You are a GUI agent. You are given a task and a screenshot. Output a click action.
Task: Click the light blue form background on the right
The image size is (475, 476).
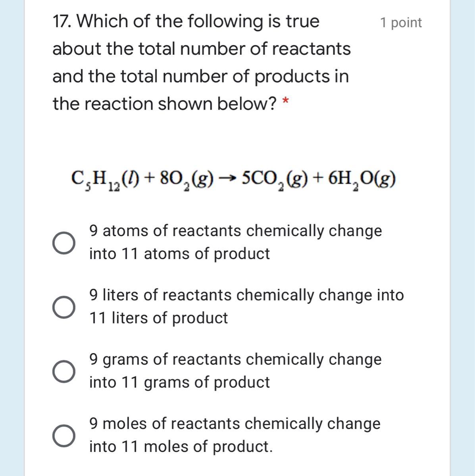coord(463,238)
